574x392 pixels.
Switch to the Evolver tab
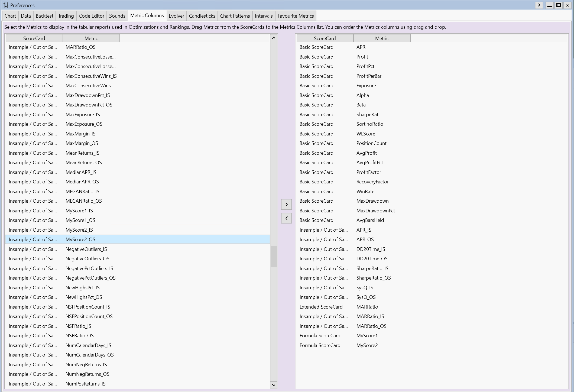click(x=176, y=16)
